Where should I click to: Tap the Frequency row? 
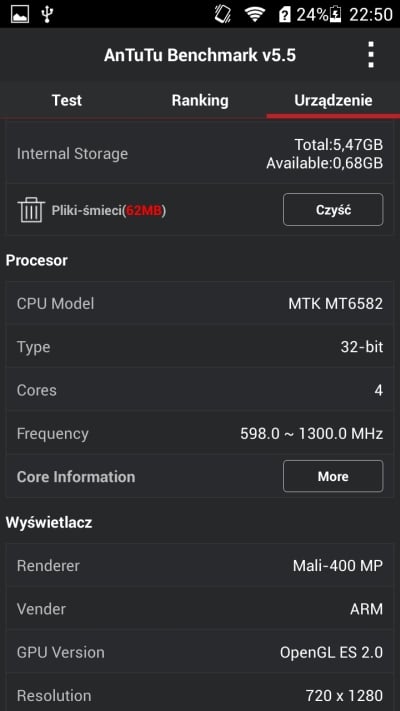point(200,433)
